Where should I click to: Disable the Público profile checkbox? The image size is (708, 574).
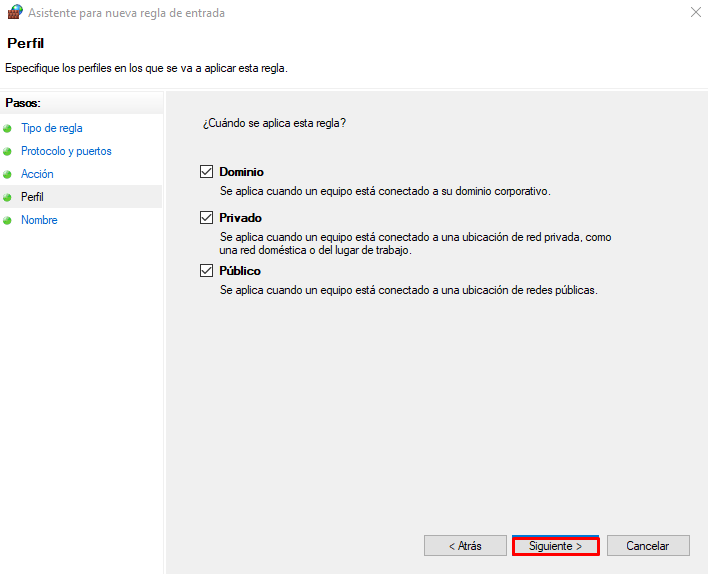point(207,271)
